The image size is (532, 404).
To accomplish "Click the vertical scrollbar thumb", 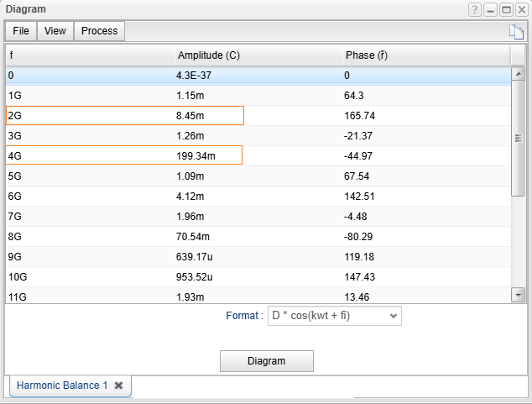I will [x=518, y=139].
